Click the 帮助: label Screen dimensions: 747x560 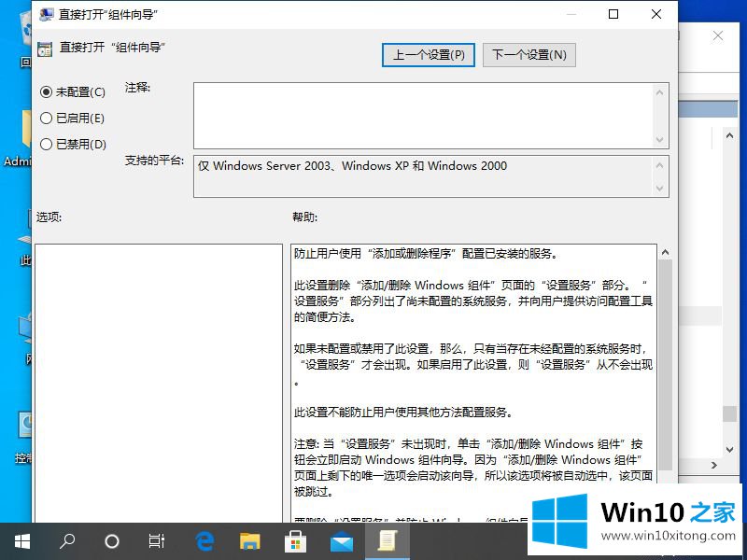[x=305, y=217]
